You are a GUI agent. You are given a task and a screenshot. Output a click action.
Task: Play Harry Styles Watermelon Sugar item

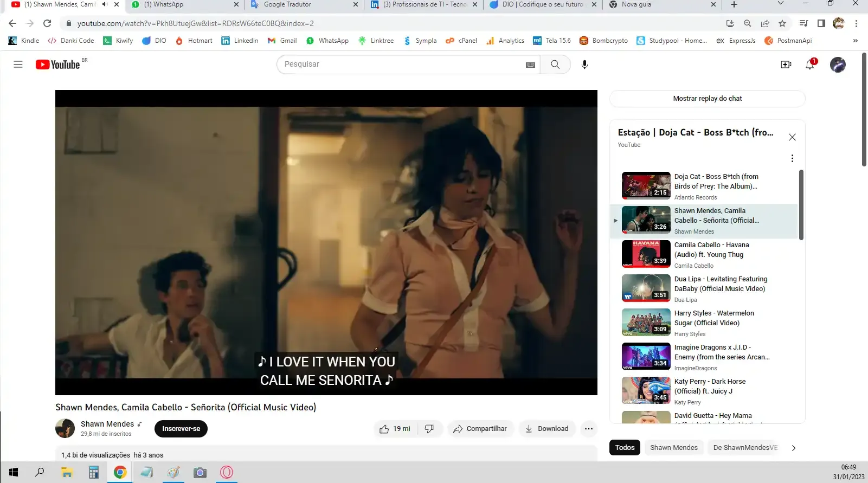(x=704, y=323)
